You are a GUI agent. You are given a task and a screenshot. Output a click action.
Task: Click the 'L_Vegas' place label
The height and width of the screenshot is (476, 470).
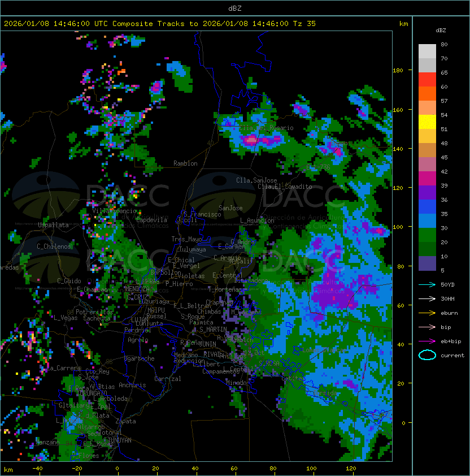66,318
